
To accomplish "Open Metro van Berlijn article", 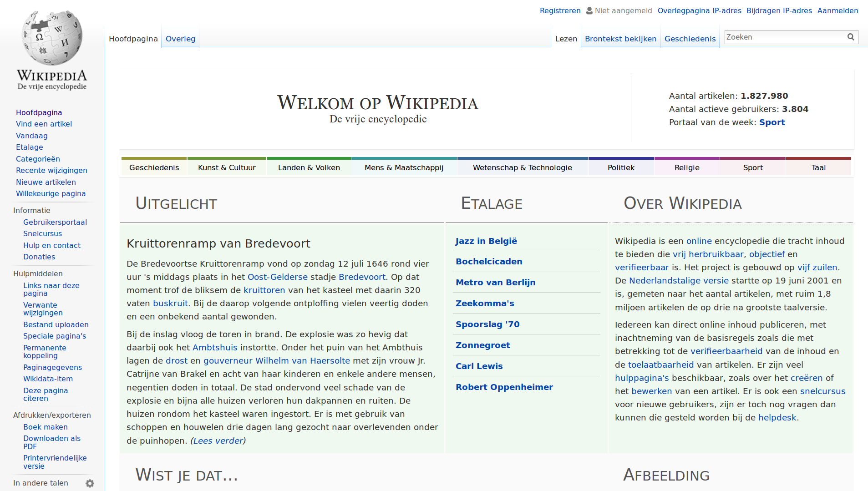I will pos(495,282).
